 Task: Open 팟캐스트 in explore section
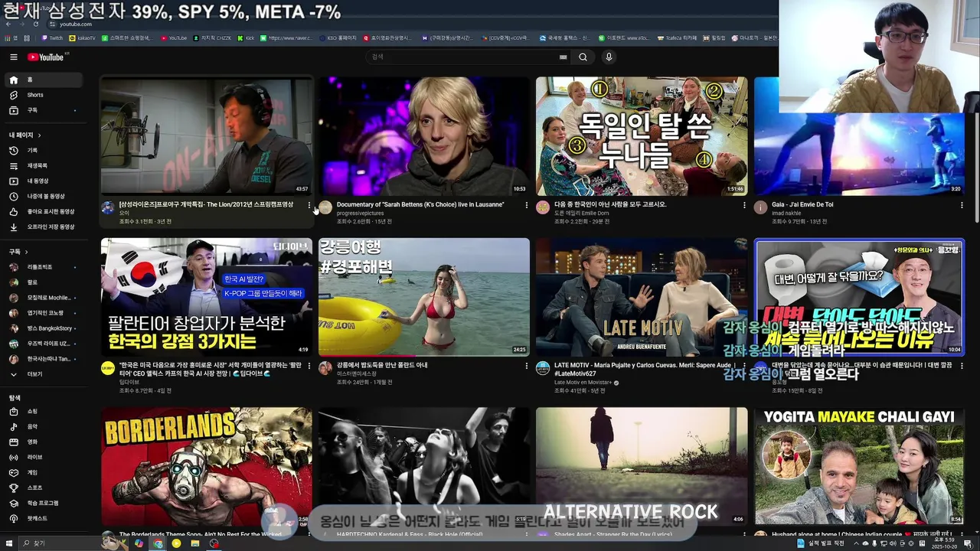tap(44, 519)
